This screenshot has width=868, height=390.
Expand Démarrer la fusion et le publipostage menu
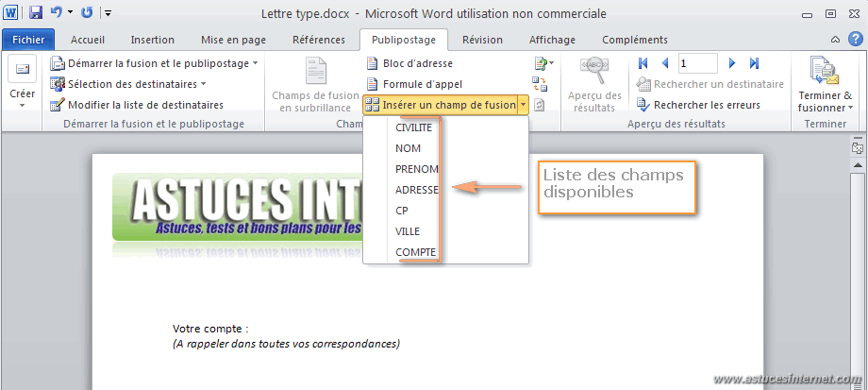pos(154,63)
